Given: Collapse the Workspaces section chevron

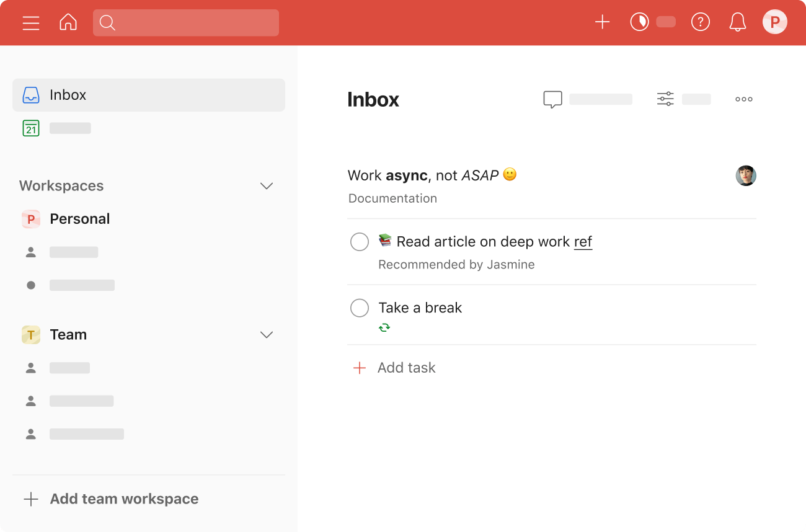Looking at the screenshot, I should click(x=267, y=186).
